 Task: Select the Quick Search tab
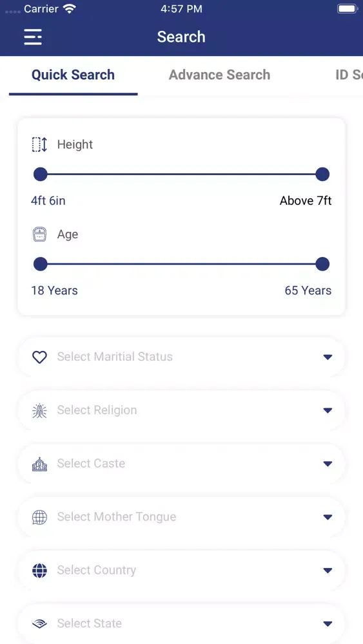click(73, 75)
